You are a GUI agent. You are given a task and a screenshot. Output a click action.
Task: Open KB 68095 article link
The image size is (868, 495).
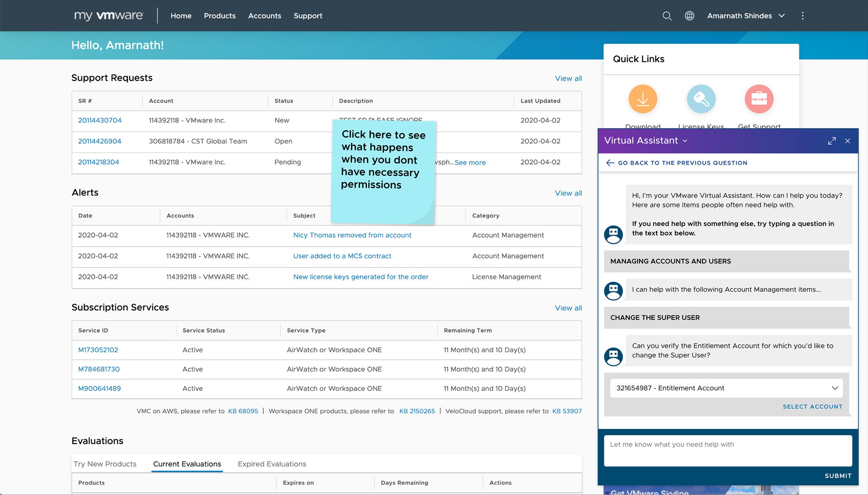point(243,411)
